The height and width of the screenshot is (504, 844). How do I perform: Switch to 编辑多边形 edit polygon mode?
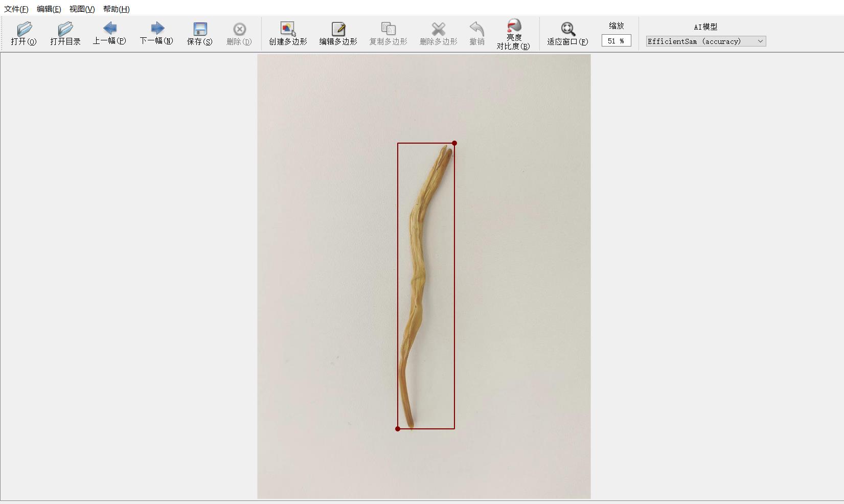pyautogui.click(x=338, y=34)
